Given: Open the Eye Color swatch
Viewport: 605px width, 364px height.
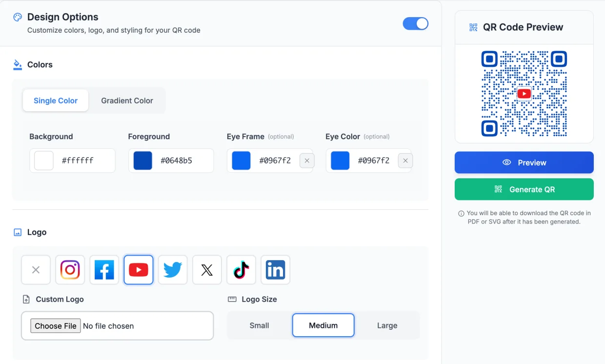Looking at the screenshot, I should [x=340, y=161].
